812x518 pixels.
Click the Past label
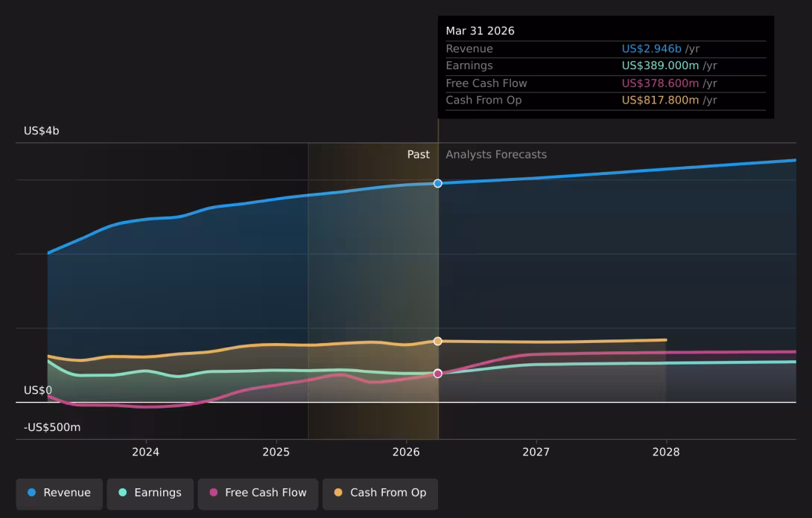pyautogui.click(x=419, y=155)
